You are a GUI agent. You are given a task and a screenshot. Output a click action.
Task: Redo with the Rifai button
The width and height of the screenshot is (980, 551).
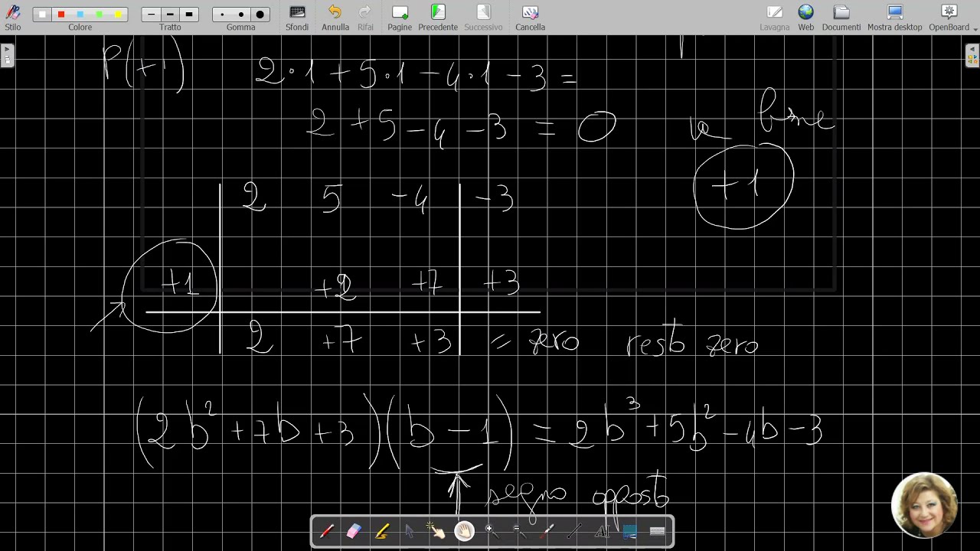click(x=365, y=17)
